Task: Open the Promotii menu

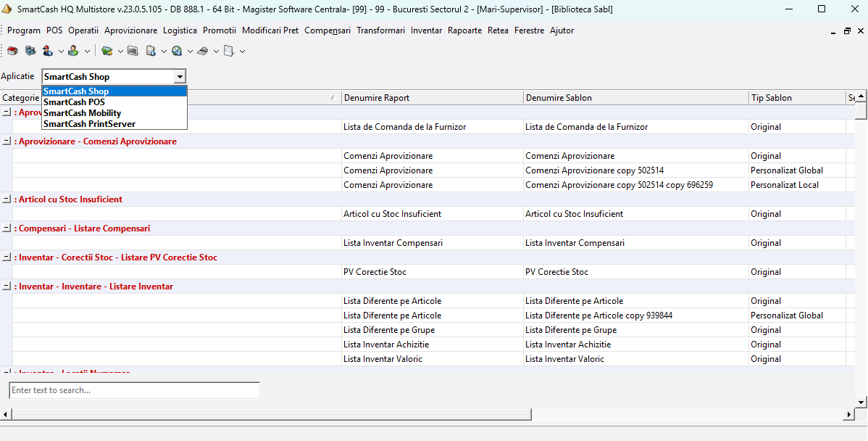Action: point(220,30)
